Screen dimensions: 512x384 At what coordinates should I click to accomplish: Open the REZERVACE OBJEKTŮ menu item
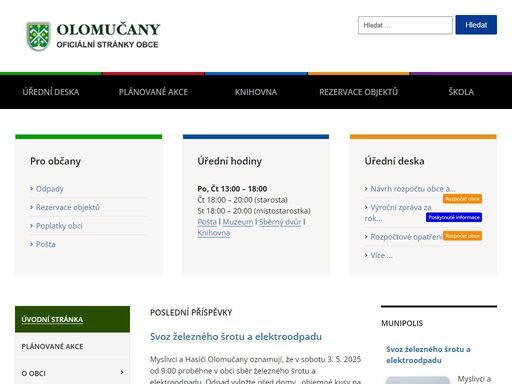pyautogui.click(x=359, y=92)
